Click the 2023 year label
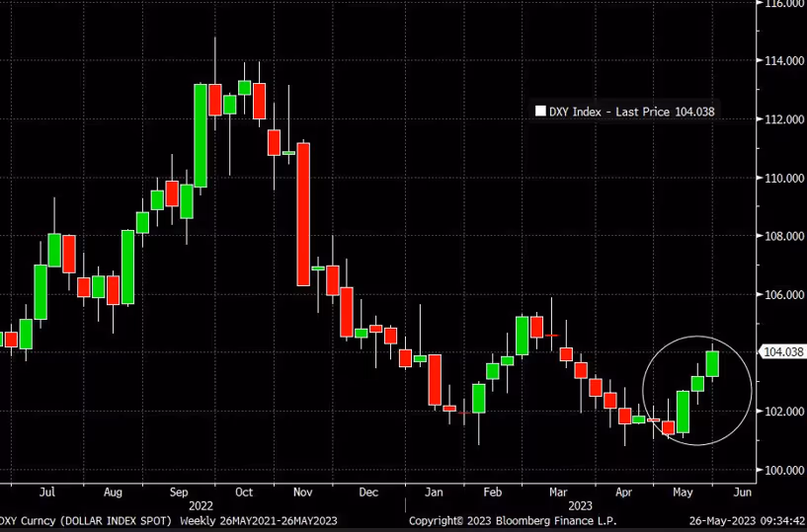 coord(580,505)
